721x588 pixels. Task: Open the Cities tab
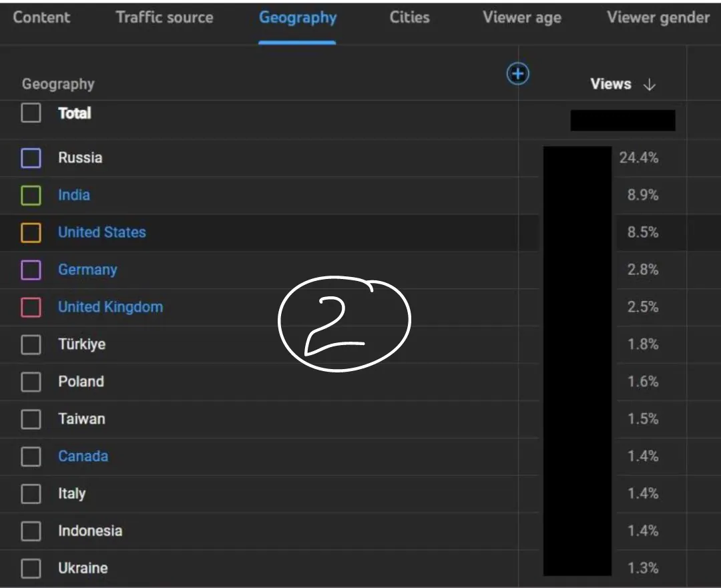tap(410, 17)
